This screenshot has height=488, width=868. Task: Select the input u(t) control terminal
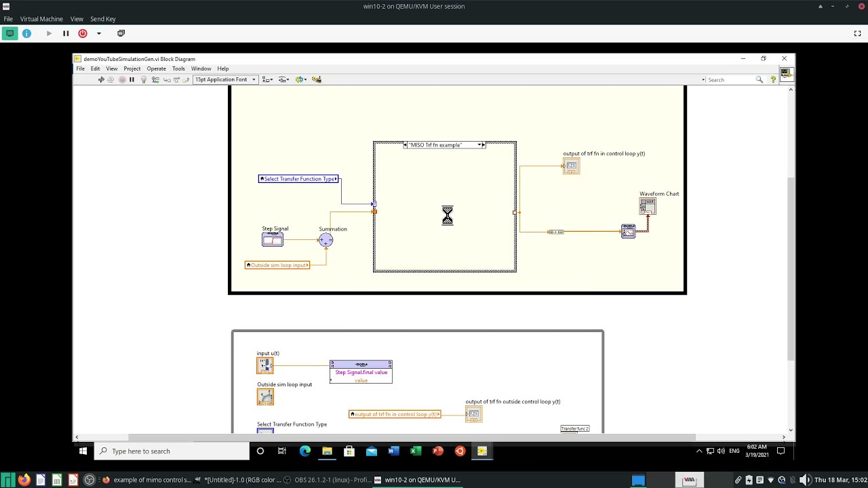[265, 365]
